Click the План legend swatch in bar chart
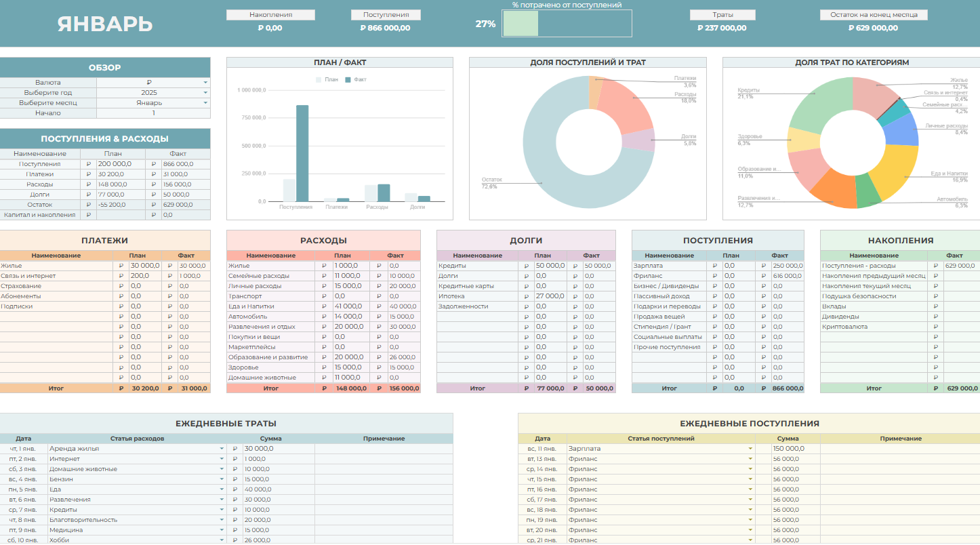 (319, 80)
